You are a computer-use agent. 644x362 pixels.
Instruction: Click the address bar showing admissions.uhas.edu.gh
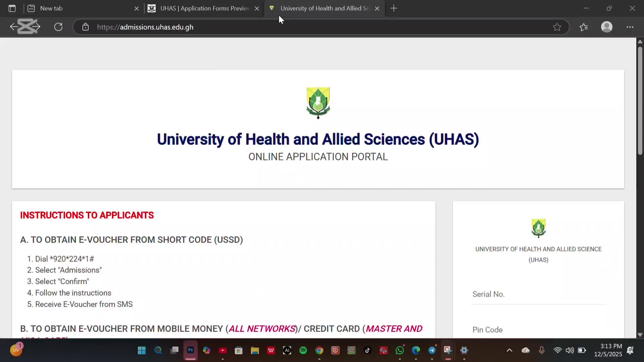(321, 27)
